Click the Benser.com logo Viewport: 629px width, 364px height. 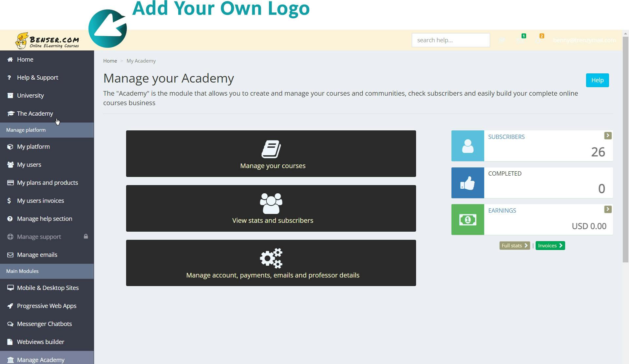point(48,41)
